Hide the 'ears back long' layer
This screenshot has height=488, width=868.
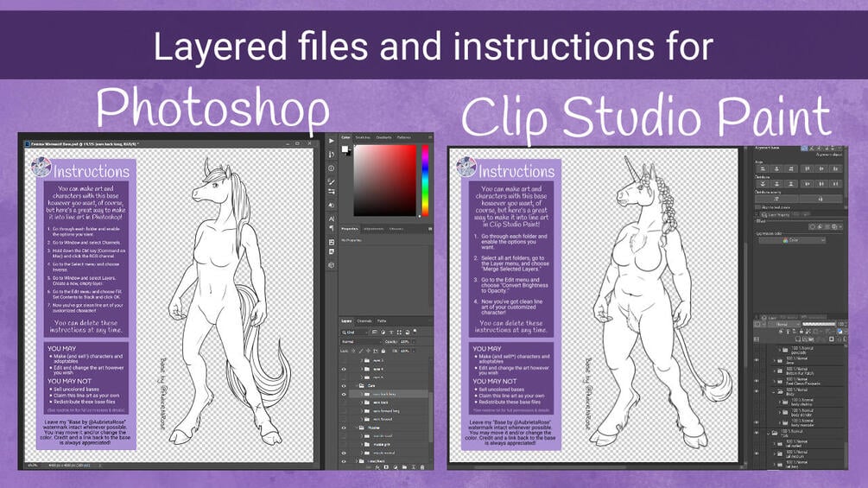[x=344, y=394]
